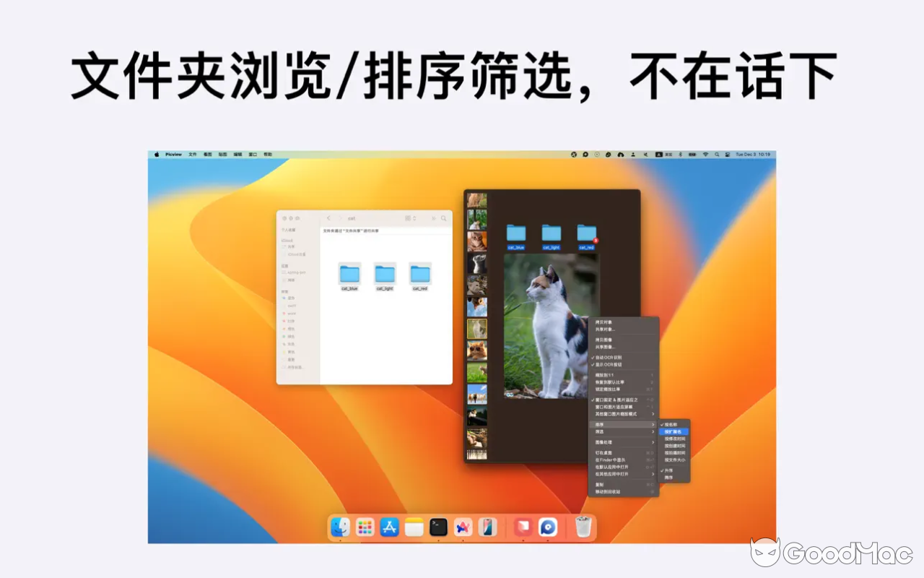This screenshot has width=924, height=578.
Task: Open the 文件 menu in the menu bar
Action: (191, 154)
